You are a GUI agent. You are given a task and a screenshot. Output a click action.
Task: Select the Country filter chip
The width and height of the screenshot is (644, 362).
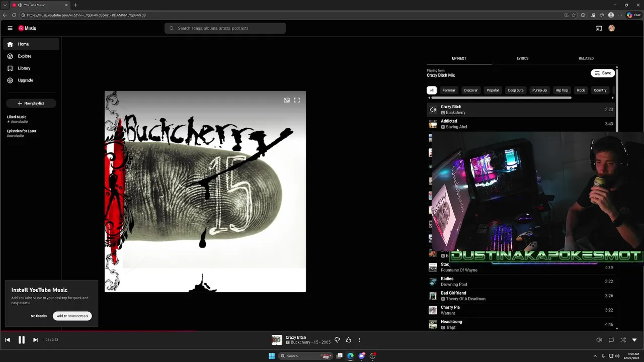pyautogui.click(x=600, y=90)
